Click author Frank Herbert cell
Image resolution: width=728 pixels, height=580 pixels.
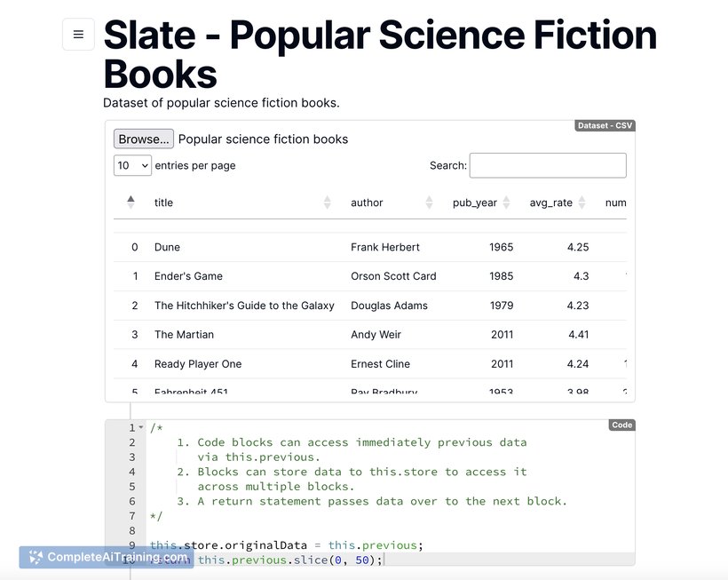(385, 247)
